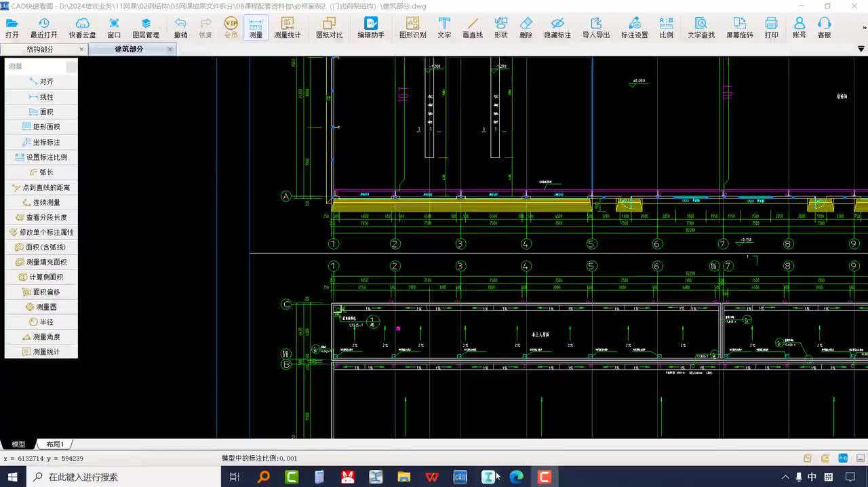868x487 pixels.
Task: Select 测量角度 angle measurement
Action: (x=41, y=337)
